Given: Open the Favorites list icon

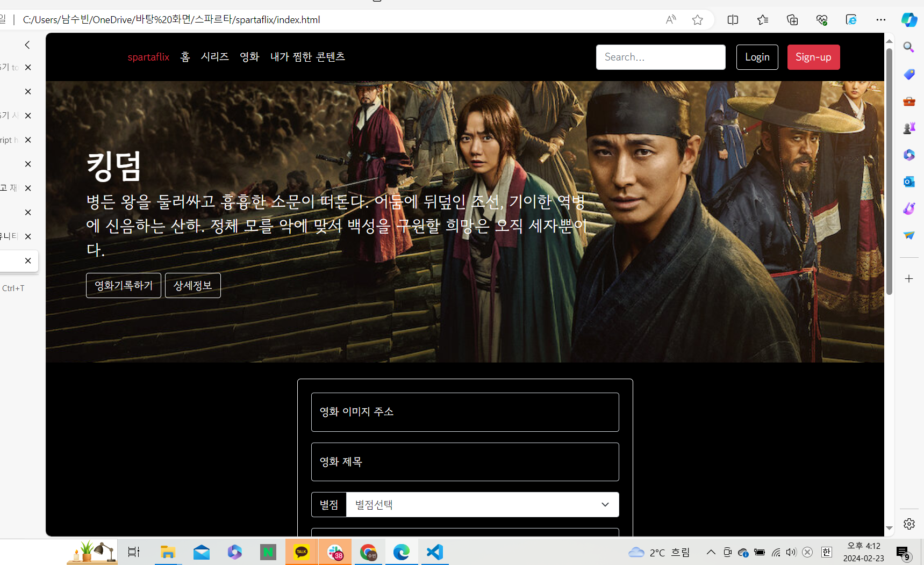Looking at the screenshot, I should click(763, 20).
